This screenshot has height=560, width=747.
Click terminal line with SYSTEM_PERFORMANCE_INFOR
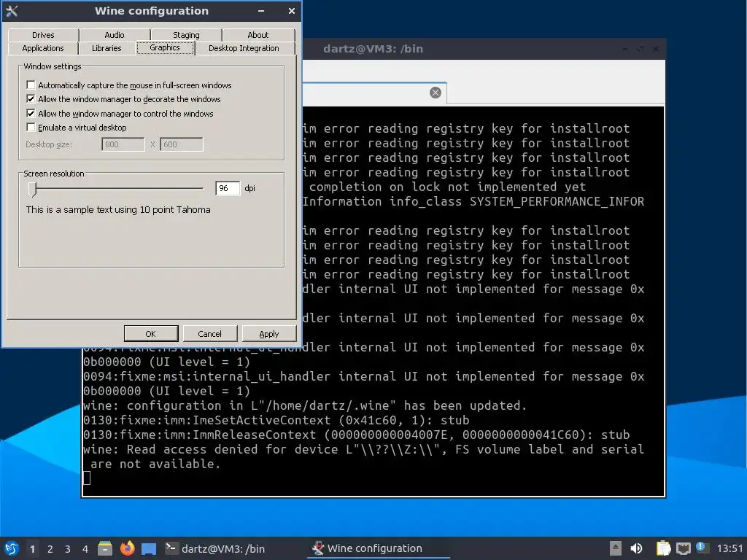(x=473, y=201)
